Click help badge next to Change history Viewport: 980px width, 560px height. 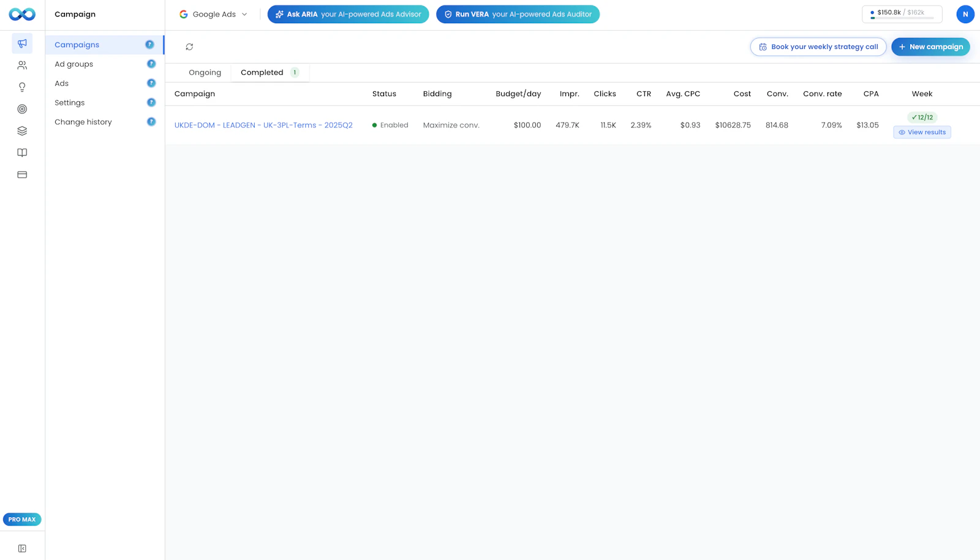pos(151,122)
